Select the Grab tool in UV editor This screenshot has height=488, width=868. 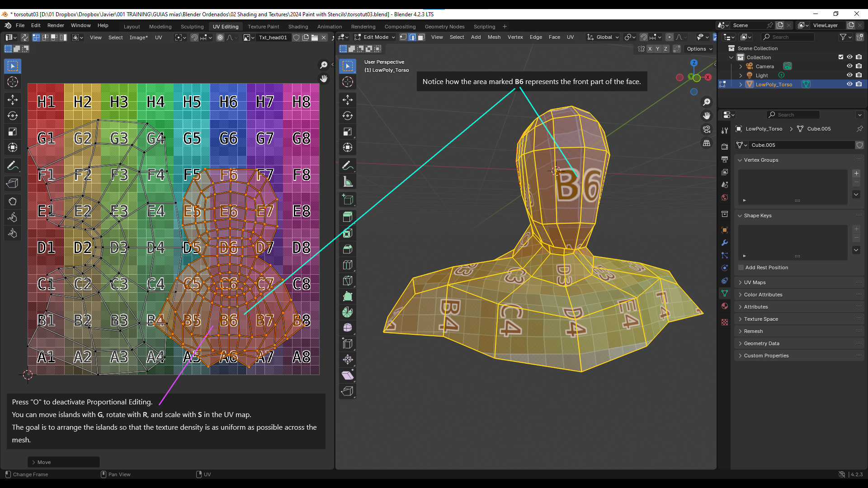(13, 202)
